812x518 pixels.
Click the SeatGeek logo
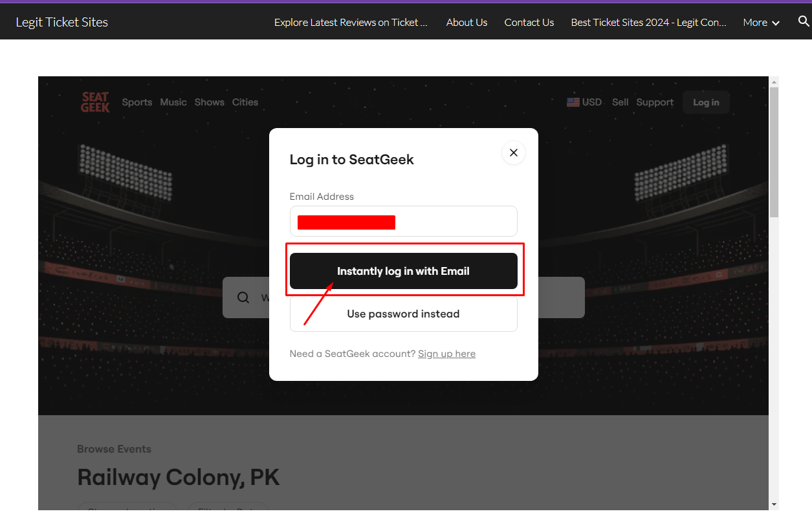click(x=95, y=102)
